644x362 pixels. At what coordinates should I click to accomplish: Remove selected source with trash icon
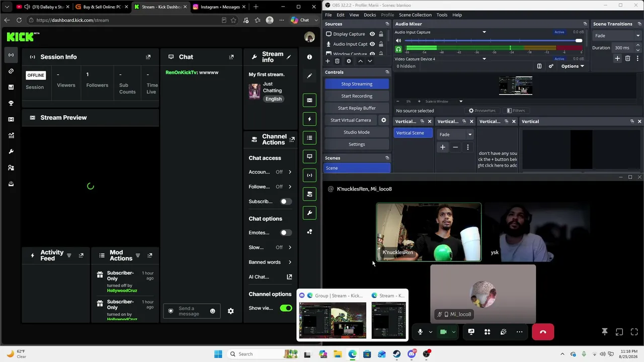pyautogui.click(x=337, y=61)
